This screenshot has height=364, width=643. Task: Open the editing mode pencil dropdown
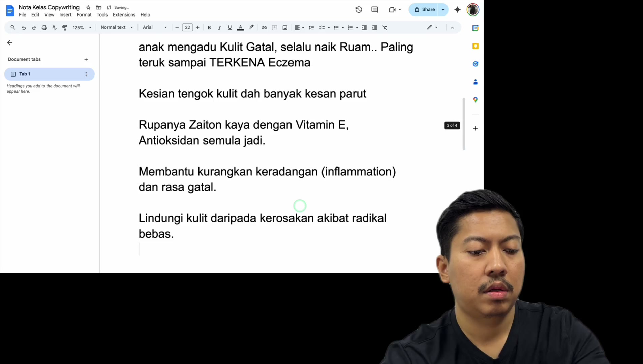432,27
